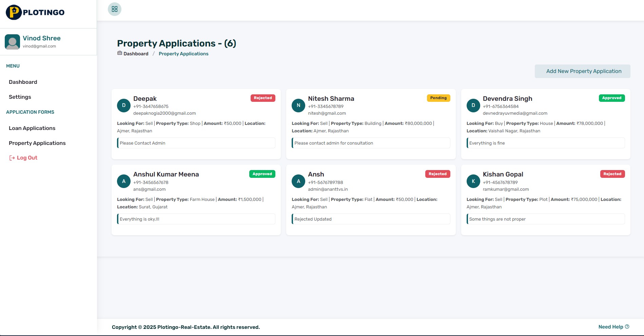Click the Property Applications breadcrumb link
The height and width of the screenshot is (336, 644).
click(x=183, y=53)
